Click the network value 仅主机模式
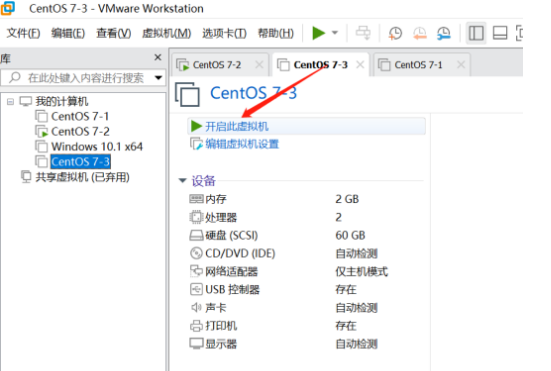551x371 pixels. (x=362, y=272)
